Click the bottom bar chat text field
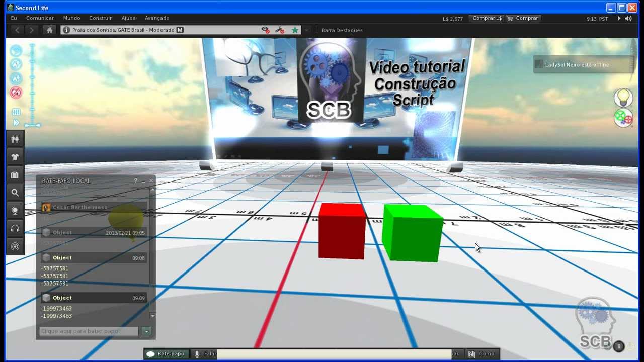The height and width of the screenshot is (362, 644). click(334, 354)
